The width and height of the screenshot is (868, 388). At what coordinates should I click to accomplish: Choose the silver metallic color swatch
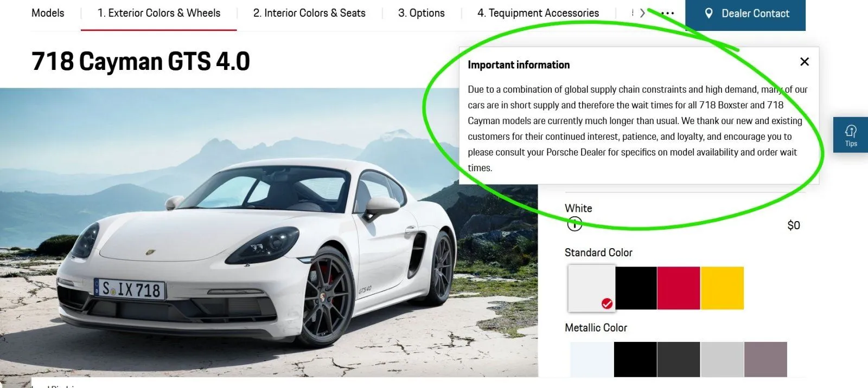722,359
